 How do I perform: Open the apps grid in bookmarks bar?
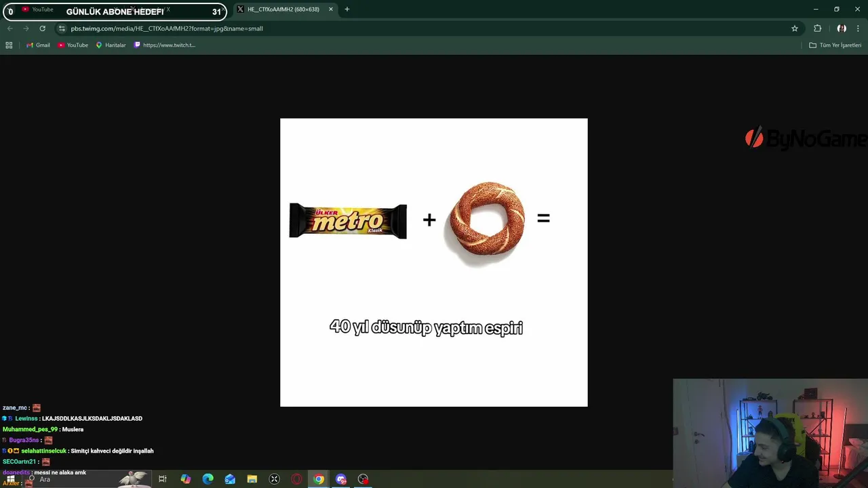pos(9,45)
